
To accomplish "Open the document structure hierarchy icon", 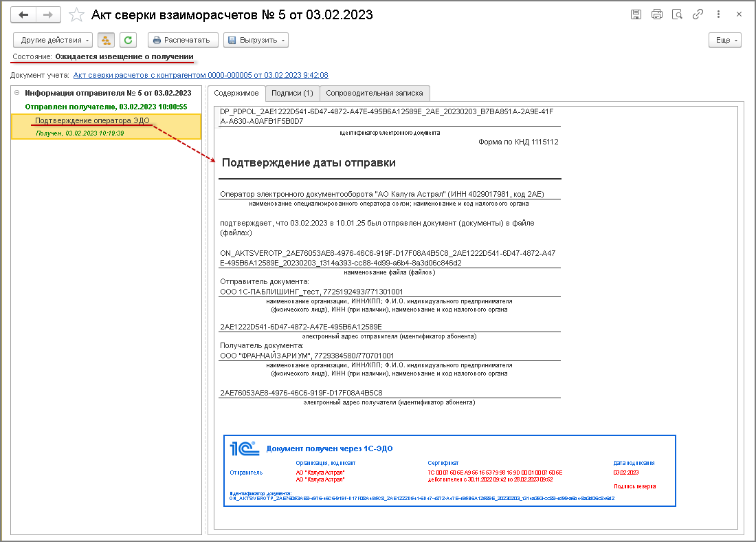I will click(106, 40).
